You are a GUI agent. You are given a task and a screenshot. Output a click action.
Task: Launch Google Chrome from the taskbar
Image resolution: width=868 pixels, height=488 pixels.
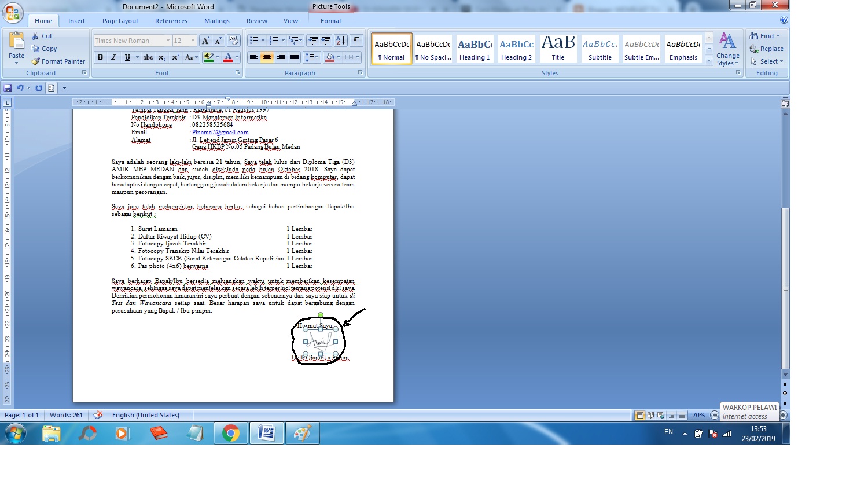point(231,432)
